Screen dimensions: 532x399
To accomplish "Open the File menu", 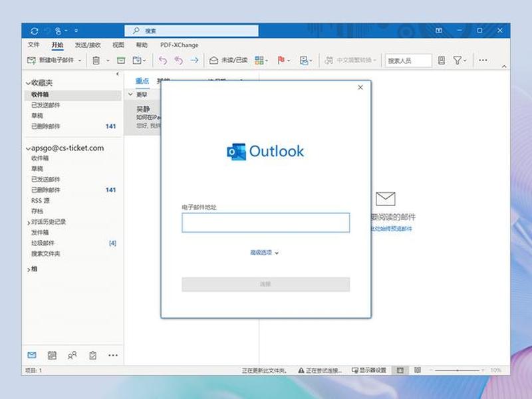I will tap(34, 45).
